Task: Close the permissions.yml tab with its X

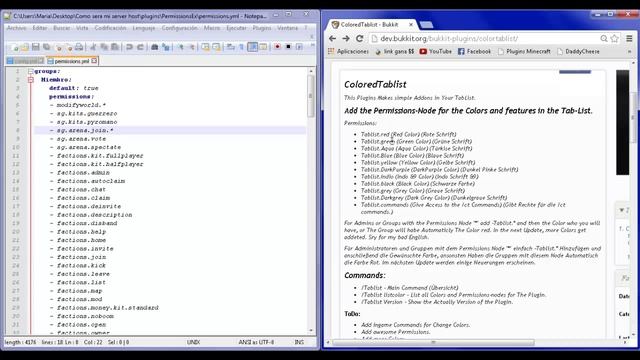Action: pyautogui.click(x=94, y=61)
